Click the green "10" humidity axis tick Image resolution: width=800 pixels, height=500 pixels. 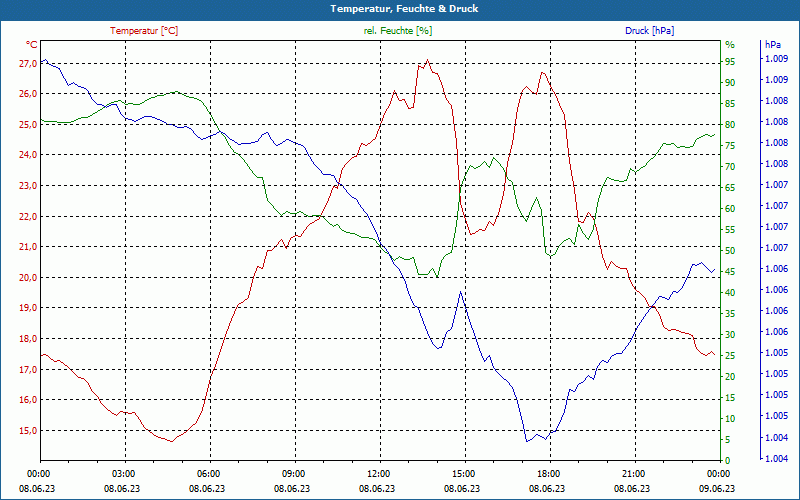click(730, 419)
